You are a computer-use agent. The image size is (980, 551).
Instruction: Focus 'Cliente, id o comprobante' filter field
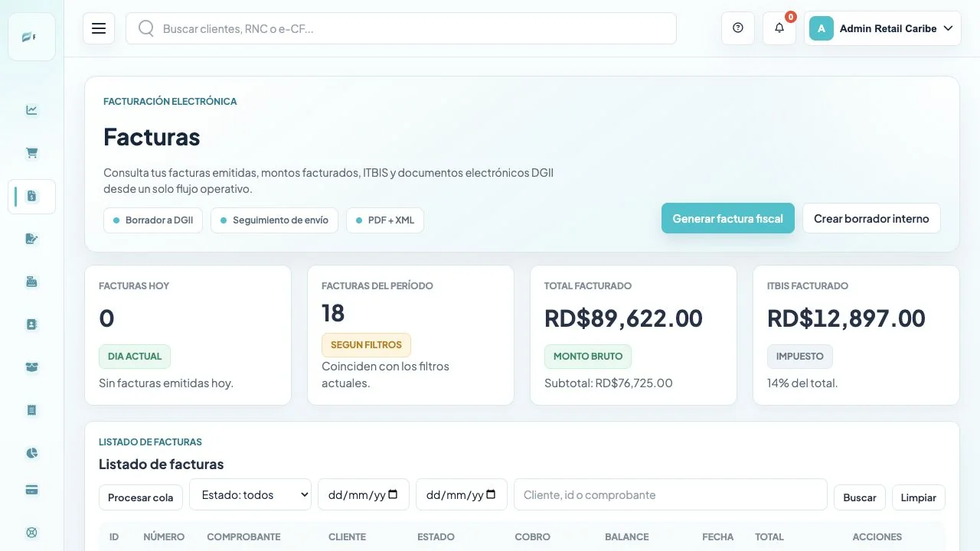pyautogui.click(x=671, y=495)
